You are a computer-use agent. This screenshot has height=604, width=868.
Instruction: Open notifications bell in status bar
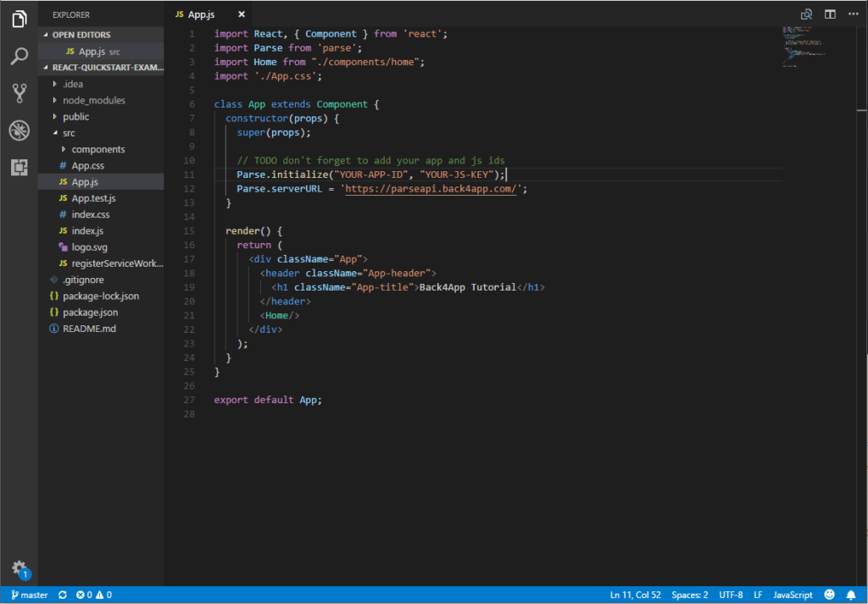(x=851, y=596)
